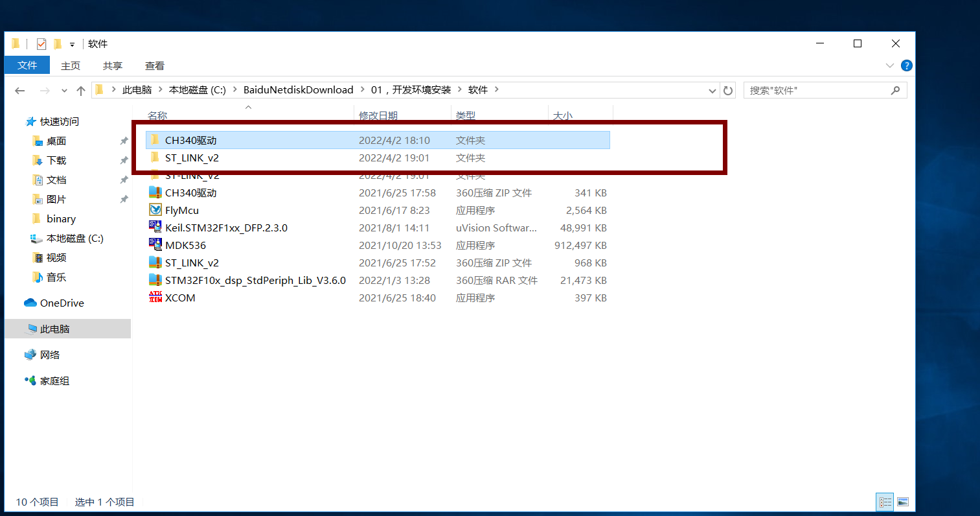
Task: Switch to large icons view in status bar
Action: point(903,502)
